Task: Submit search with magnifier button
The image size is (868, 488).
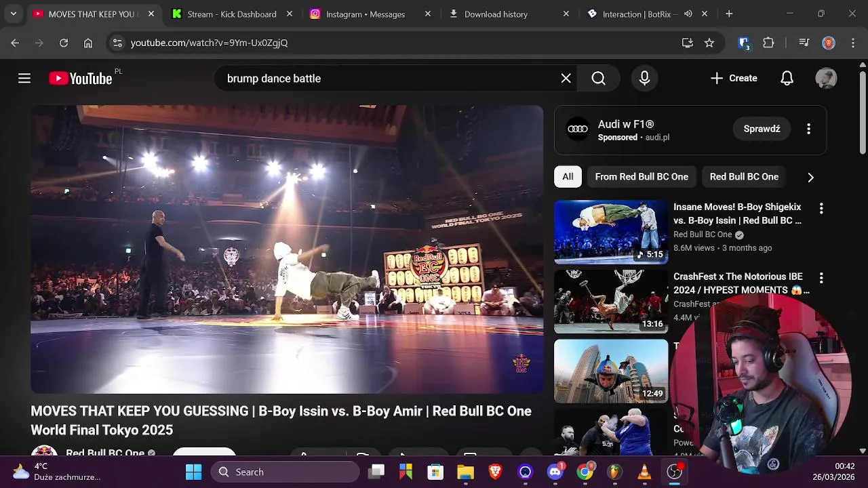Action: [598, 79]
